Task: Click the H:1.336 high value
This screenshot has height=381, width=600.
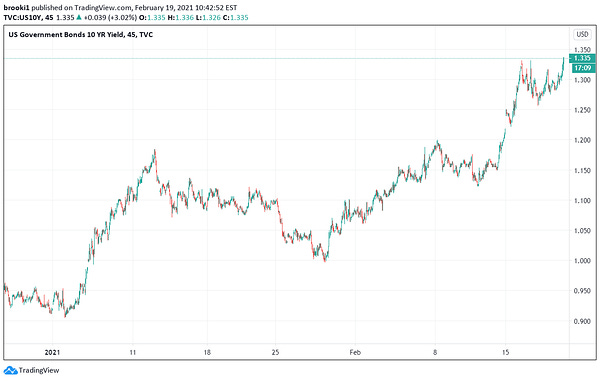Action: (x=181, y=18)
